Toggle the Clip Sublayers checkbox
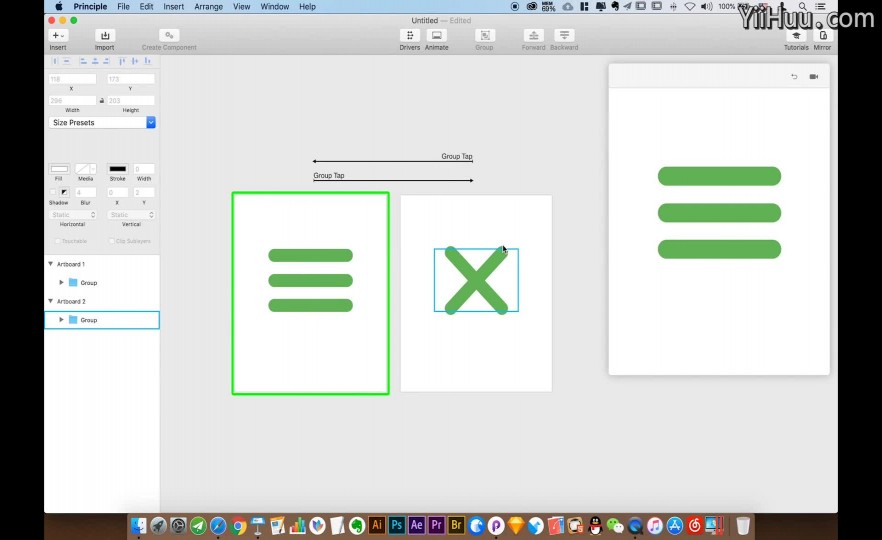Viewport: 882px width, 540px height. click(x=111, y=241)
